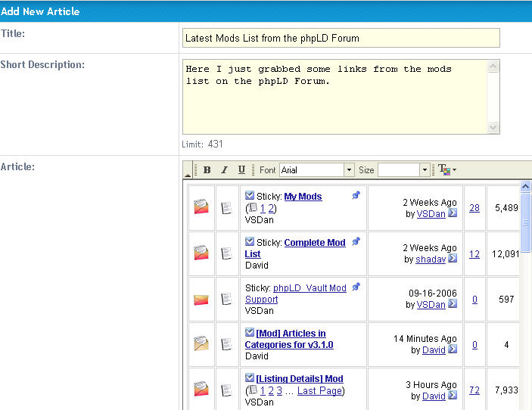The width and height of the screenshot is (532, 410).
Task: Open the 12 replies link
Action: [474, 254]
